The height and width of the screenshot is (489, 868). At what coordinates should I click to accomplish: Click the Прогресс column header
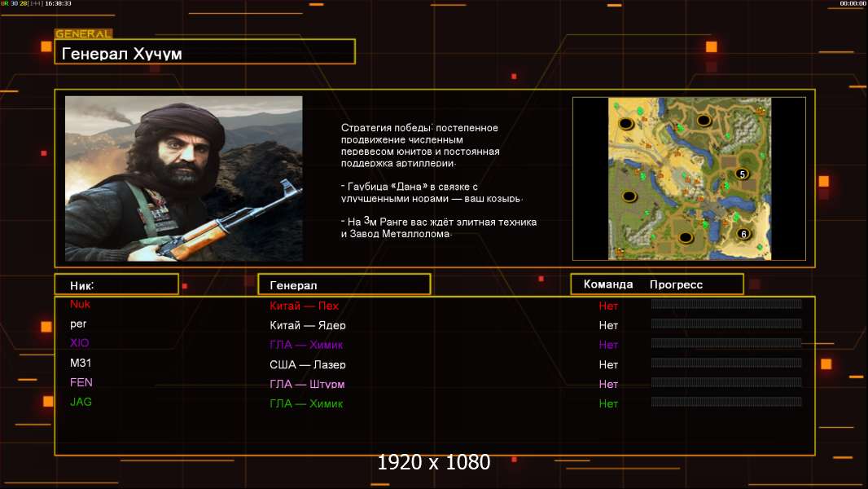pos(676,284)
